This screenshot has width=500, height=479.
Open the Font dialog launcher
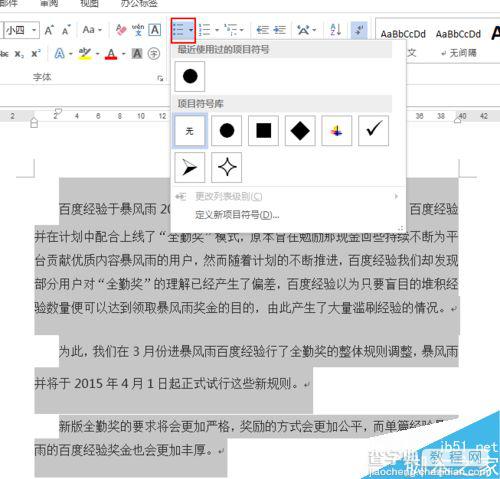click(160, 78)
